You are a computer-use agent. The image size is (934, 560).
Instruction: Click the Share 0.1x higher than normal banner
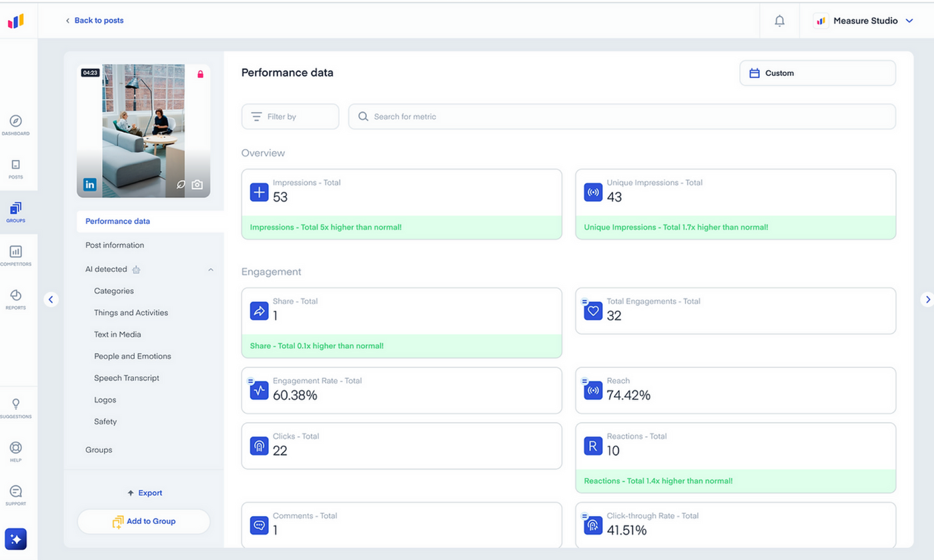tap(402, 346)
